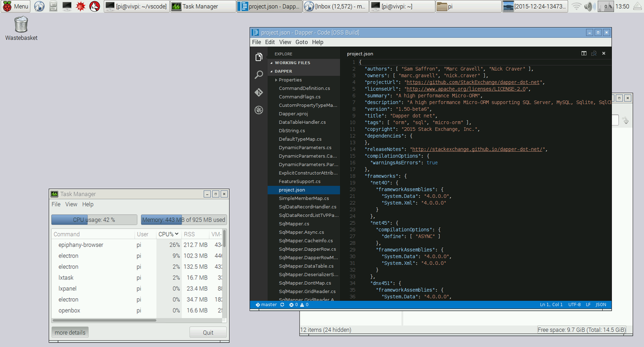Image resolution: width=644 pixels, height=347 pixels.
Task: Select the epiphany-browser process row
Action: (x=137, y=245)
